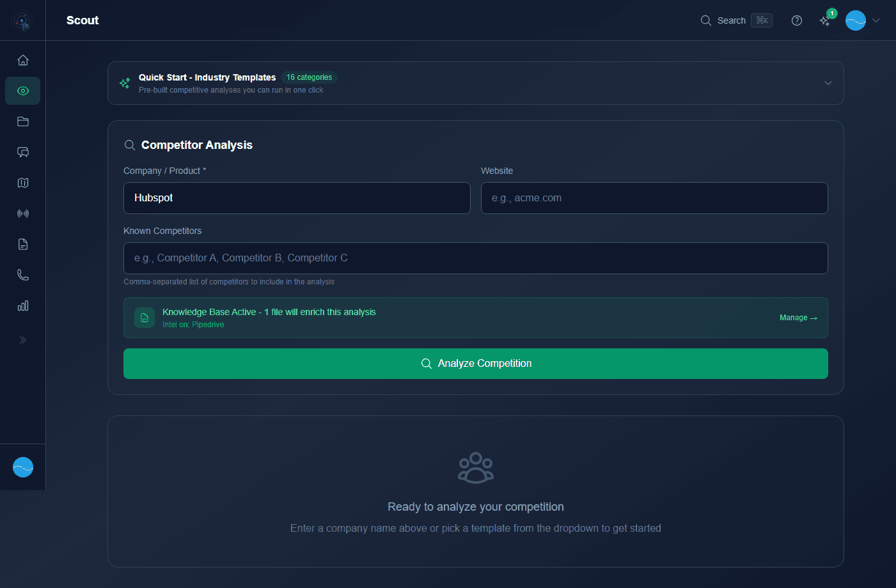The height and width of the screenshot is (588, 896).
Task: Select the map icon in the sidebar
Action: pos(23,183)
